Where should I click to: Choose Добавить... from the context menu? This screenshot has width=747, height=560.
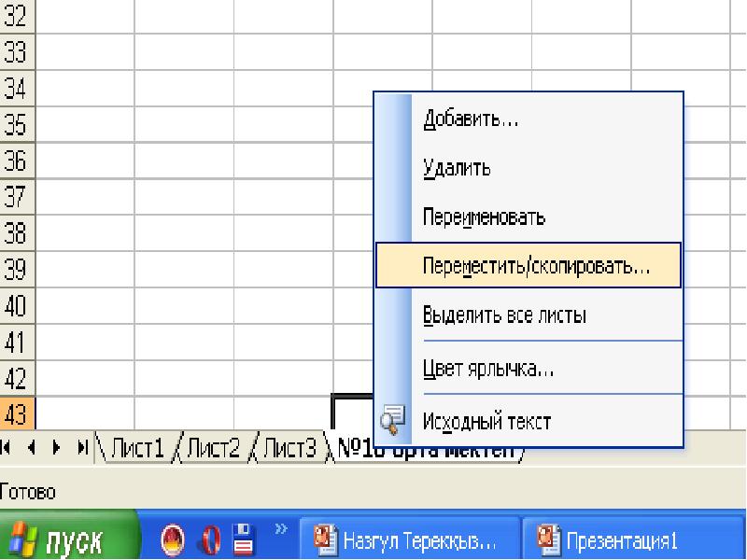[471, 119]
